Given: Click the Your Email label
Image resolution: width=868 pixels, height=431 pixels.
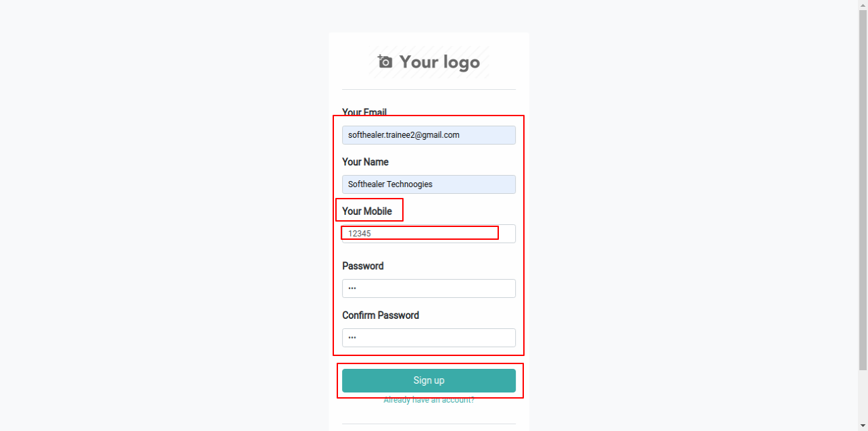Looking at the screenshot, I should (x=364, y=112).
